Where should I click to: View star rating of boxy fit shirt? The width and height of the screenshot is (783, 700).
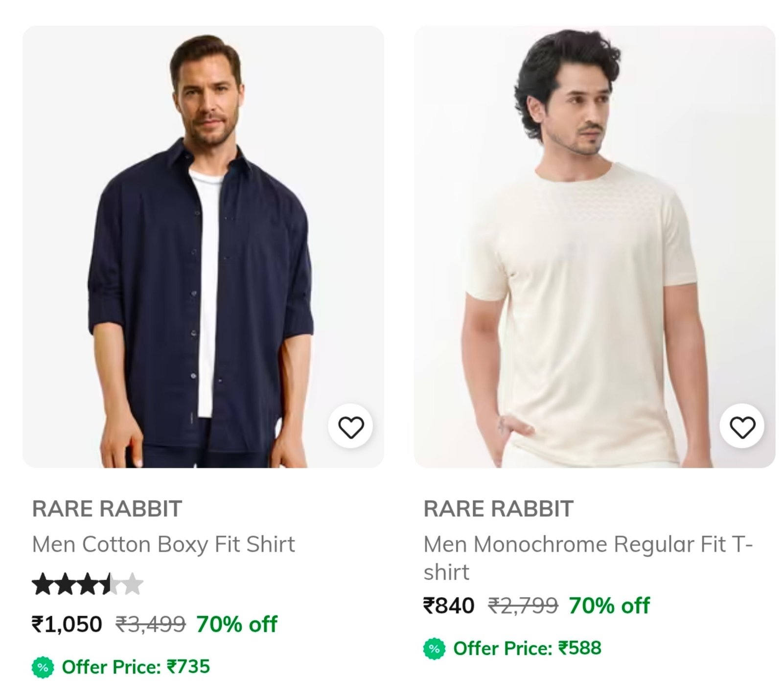(x=88, y=584)
